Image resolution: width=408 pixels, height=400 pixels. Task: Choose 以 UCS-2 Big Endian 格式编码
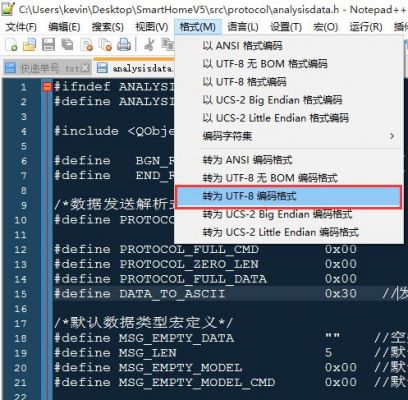pos(289,100)
